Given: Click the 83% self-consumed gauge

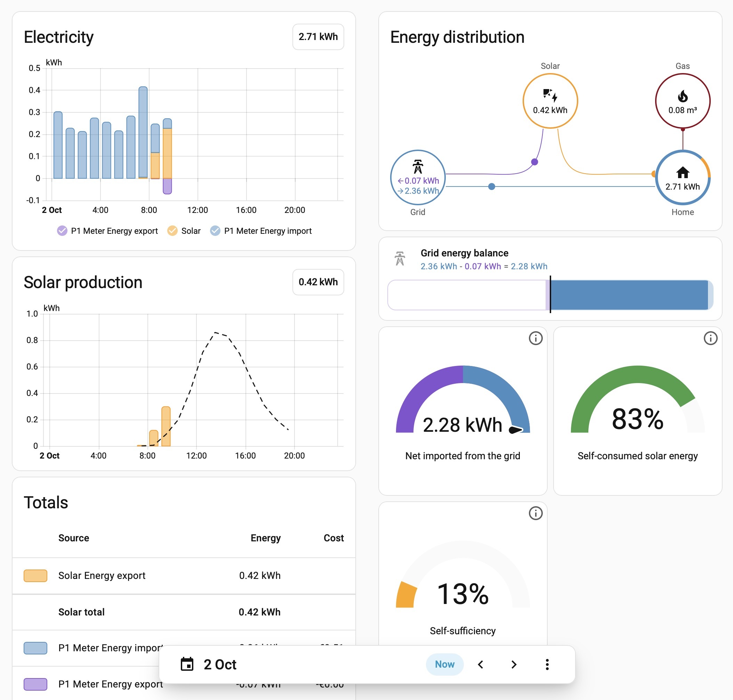Looking at the screenshot, I should [x=638, y=399].
